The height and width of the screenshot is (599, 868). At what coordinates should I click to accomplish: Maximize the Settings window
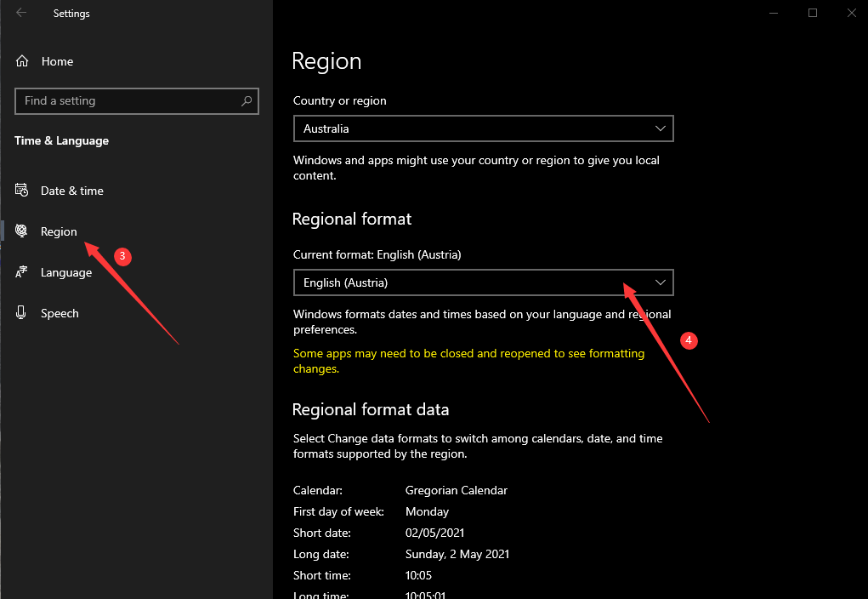pyautogui.click(x=812, y=13)
